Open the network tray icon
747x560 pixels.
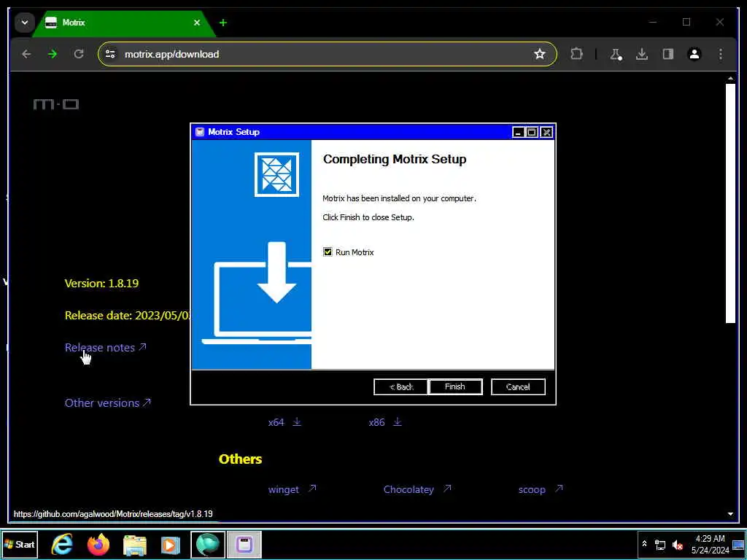tap(660, 545)
